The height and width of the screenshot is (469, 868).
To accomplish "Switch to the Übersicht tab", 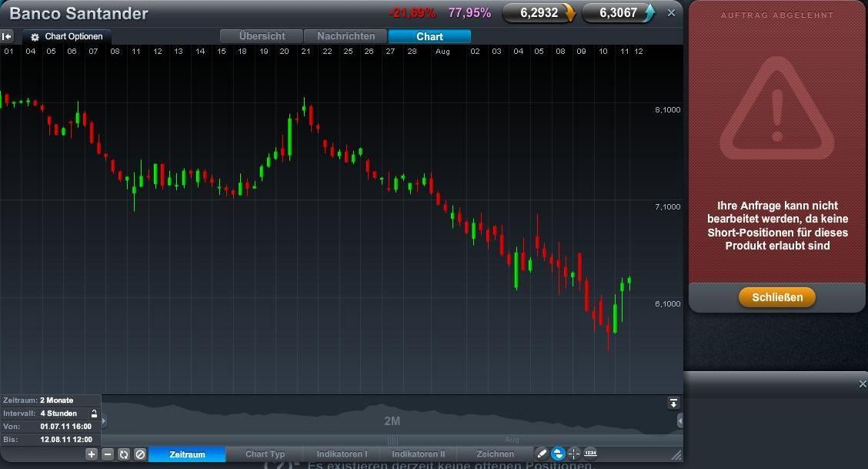I will (x=262, y=36).
